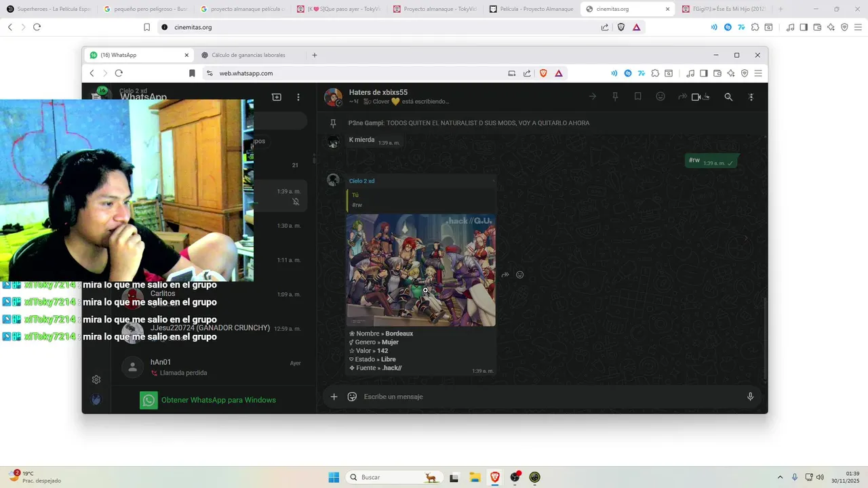This screenshot has width=868, height=488.
Task: Forward the Bordeaux image message
Action: 505,274
